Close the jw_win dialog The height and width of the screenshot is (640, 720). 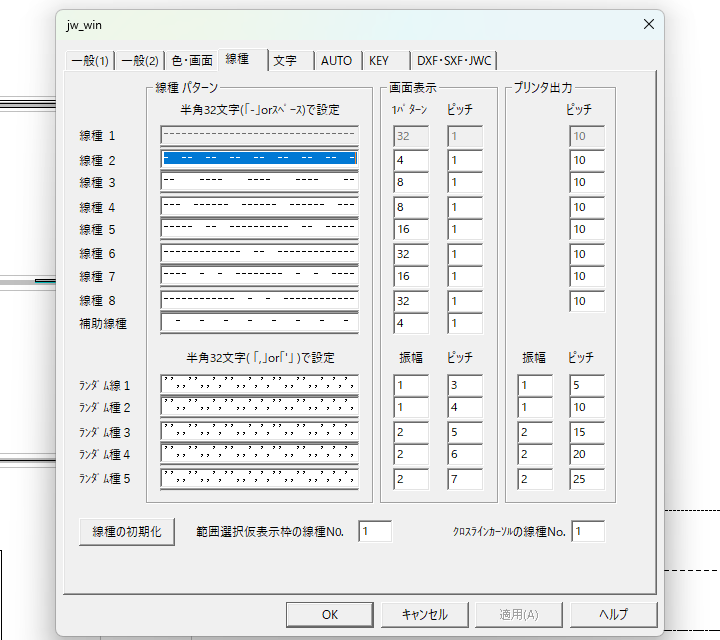[649, 24]
